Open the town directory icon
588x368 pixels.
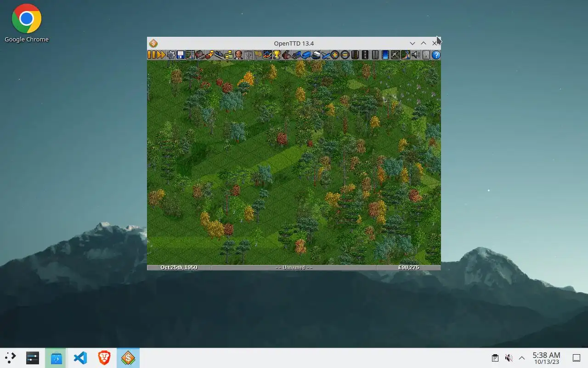click(200, 55)
